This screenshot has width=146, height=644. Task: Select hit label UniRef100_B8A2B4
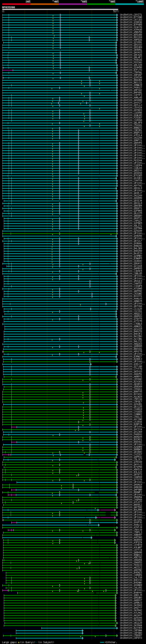coord(131,80)
